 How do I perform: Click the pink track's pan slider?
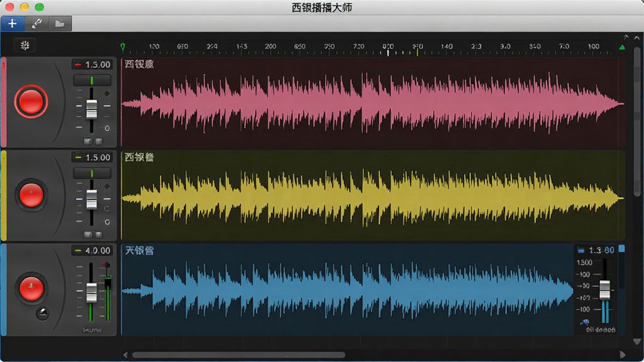pyautogui.click(x=92, y=80)
